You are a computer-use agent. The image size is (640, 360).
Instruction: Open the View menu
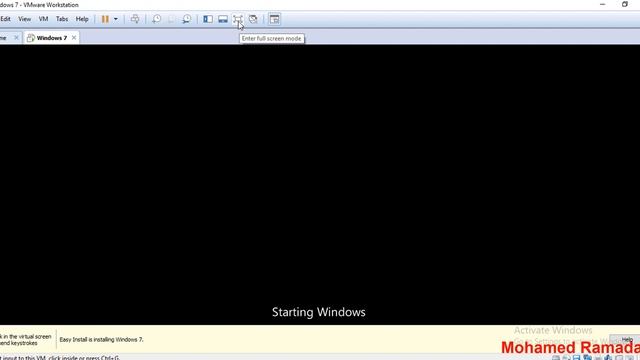pyautogui.click(x=24, y=19)
